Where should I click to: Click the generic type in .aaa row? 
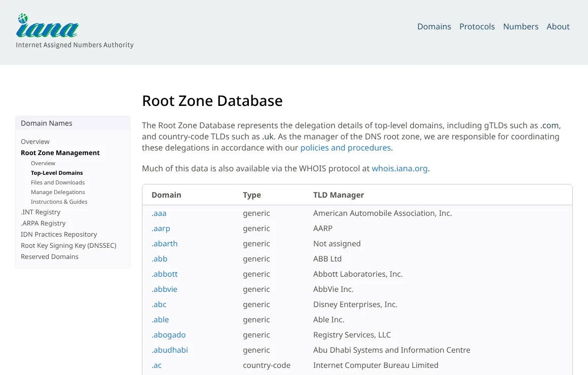[x=256, y=213]
